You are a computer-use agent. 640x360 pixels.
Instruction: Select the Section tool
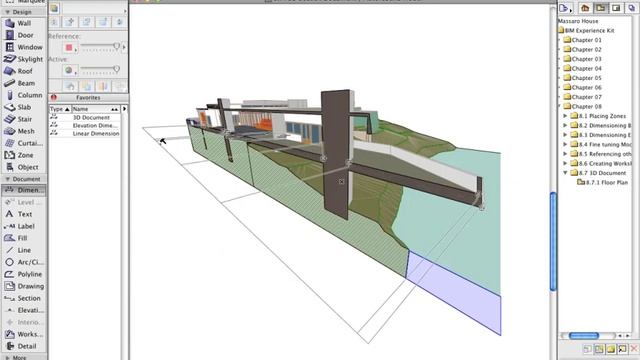pyautogui.click(x=24, y=298)
